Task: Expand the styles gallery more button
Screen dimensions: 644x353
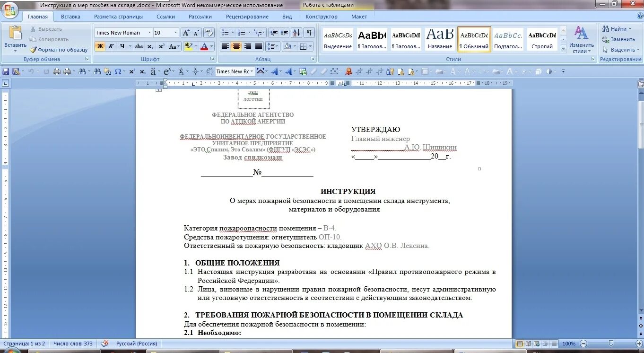Action: pos(563,49)
